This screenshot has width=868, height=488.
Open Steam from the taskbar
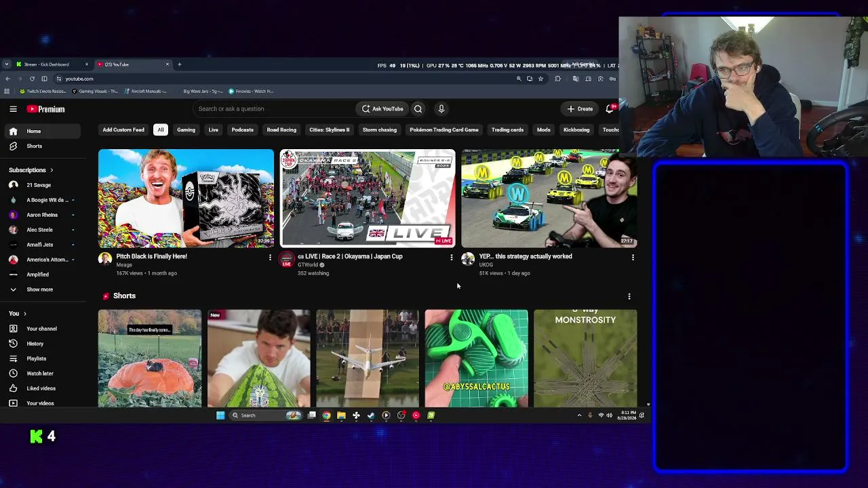[x=371, y=415]
